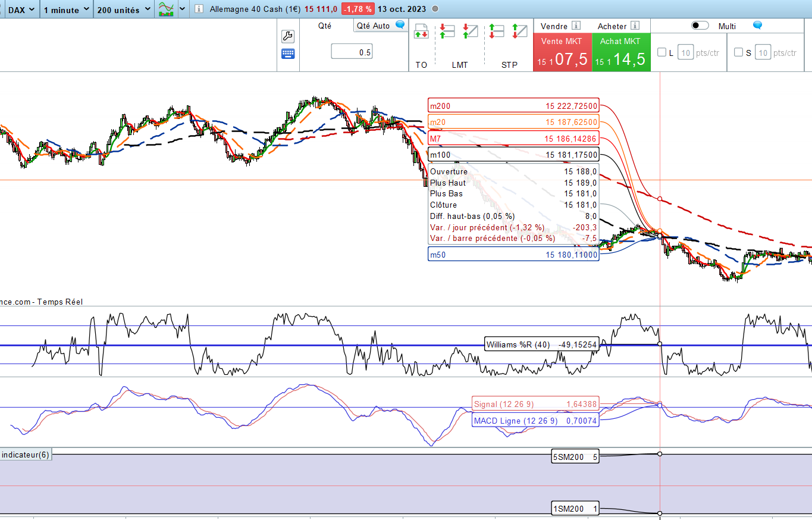812x520 pixels.
Task: Open trading settings wrench icon
Action: [287, 37]
